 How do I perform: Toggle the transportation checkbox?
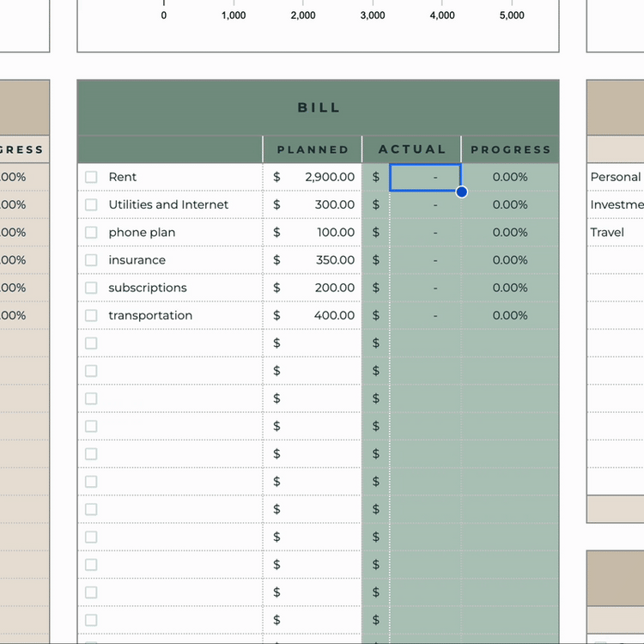click(91, 315)
